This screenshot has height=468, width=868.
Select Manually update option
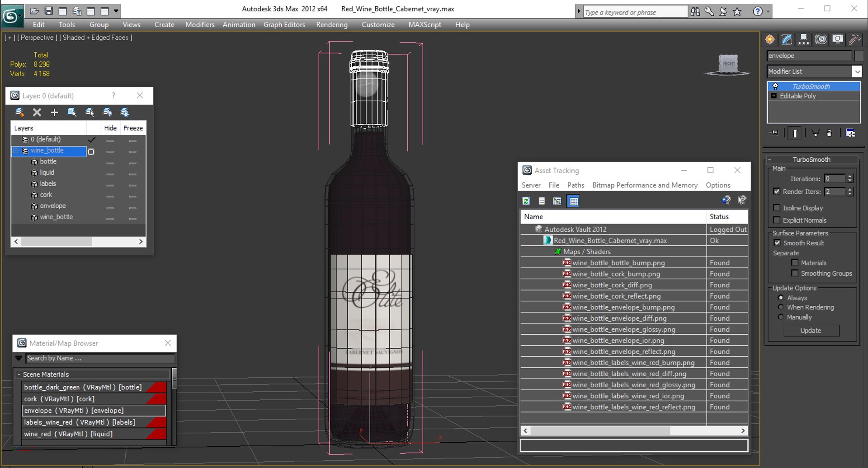point(780,317)
